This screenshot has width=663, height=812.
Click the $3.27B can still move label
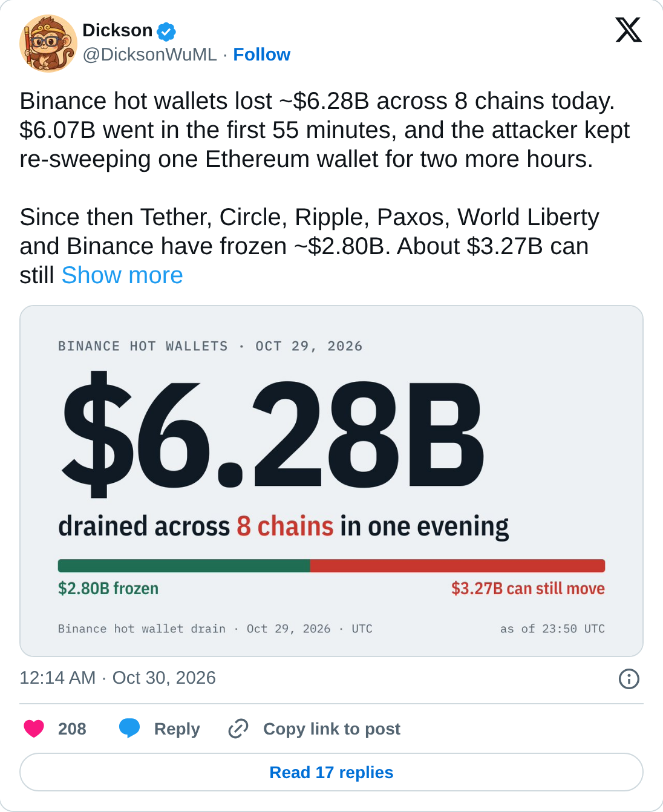[x=528, y=588]
